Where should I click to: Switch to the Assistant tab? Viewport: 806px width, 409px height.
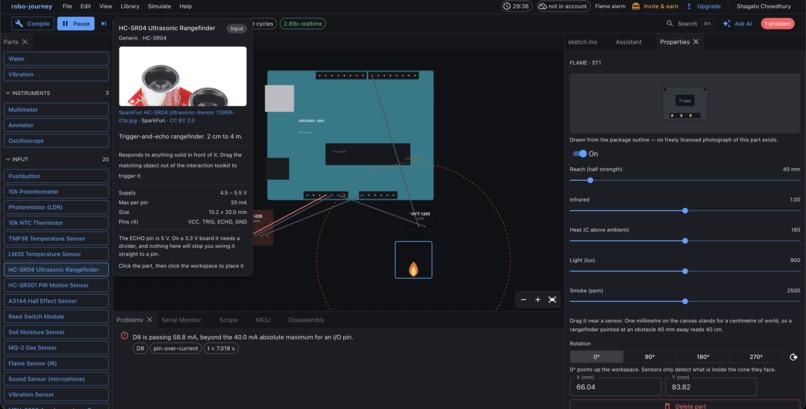coord(629,42)
